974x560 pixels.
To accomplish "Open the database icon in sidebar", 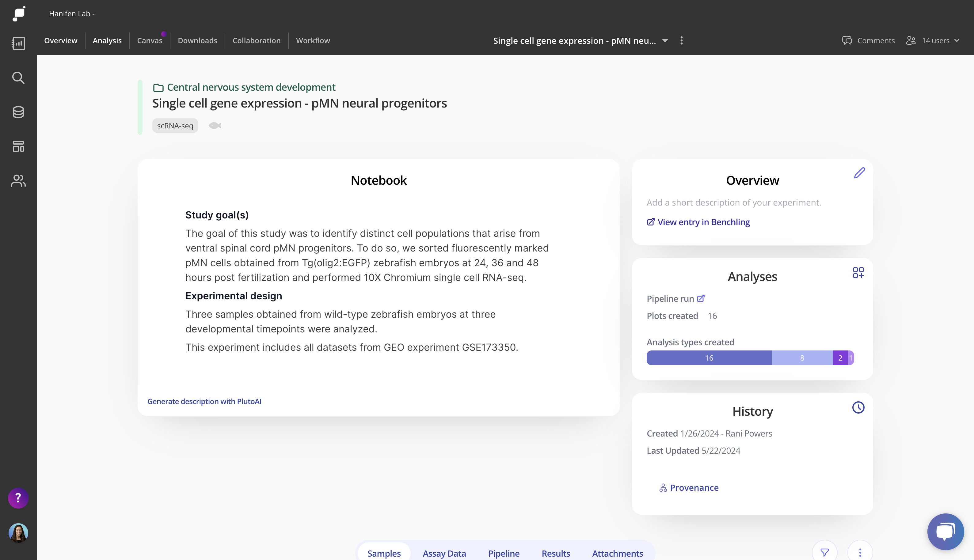I will click(x=18, y=112).
